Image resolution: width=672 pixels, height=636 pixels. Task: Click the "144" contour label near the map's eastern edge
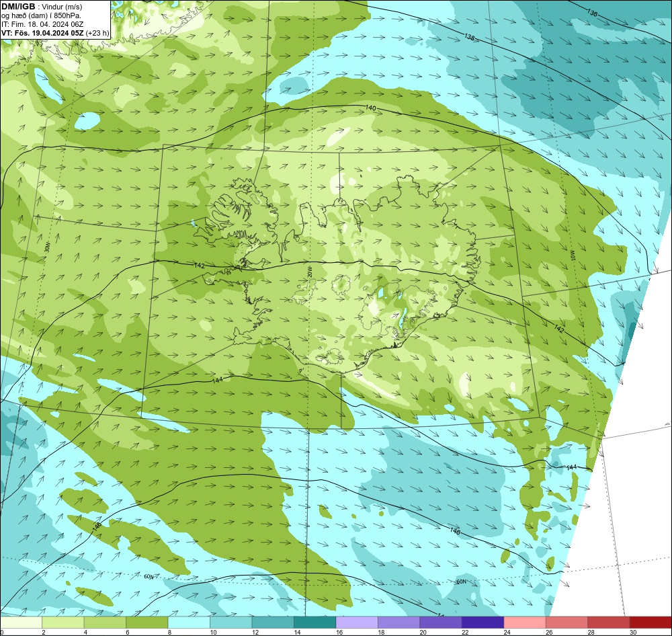coord(572,467)
